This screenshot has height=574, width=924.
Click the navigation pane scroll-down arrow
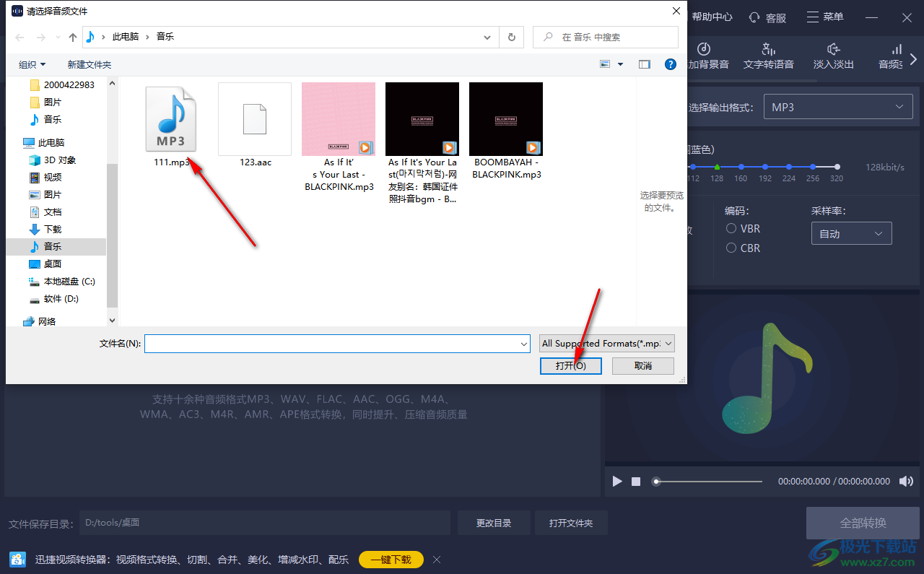(112, 319)
